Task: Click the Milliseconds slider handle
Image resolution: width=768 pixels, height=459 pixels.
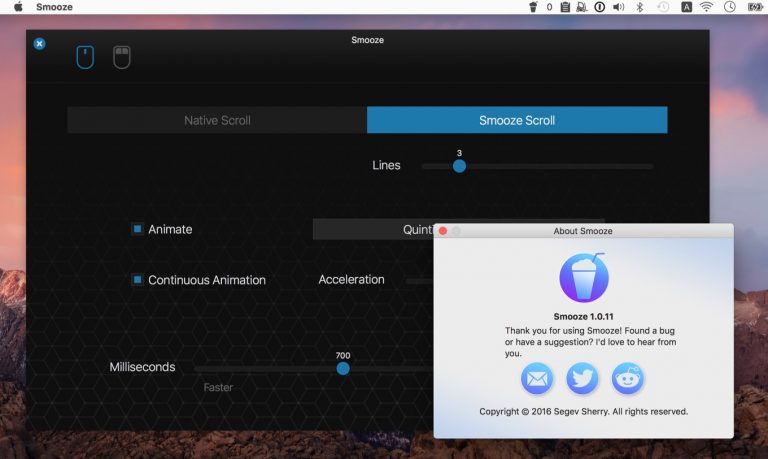Action: pos(343,368)
